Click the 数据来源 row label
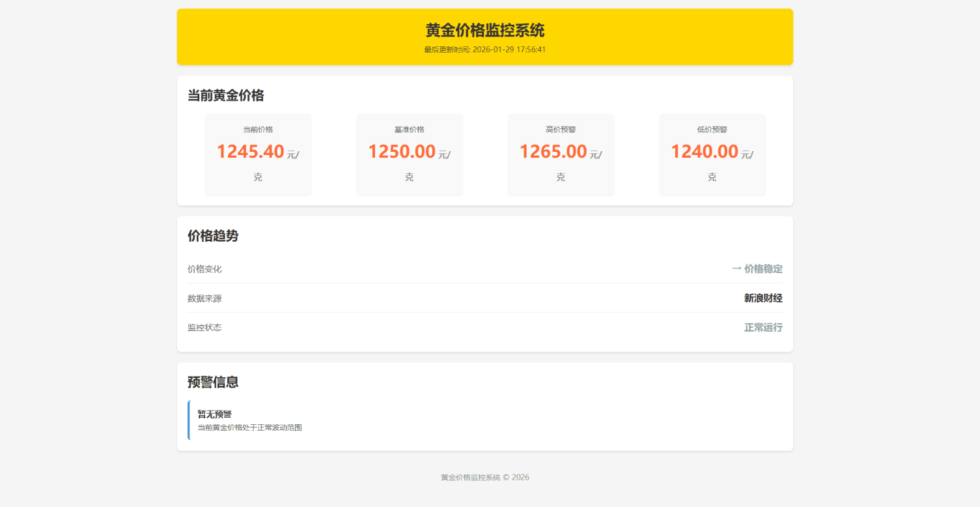 point(203,298)
